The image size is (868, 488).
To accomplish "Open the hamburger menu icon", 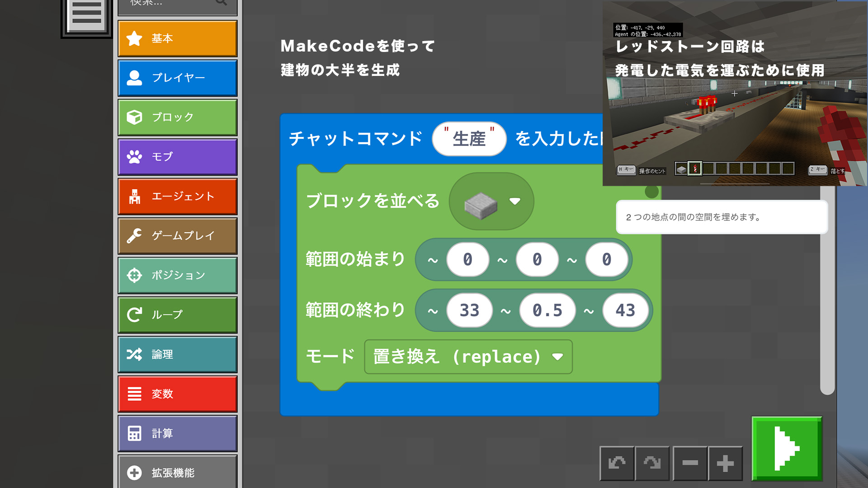I will [86, 14].
